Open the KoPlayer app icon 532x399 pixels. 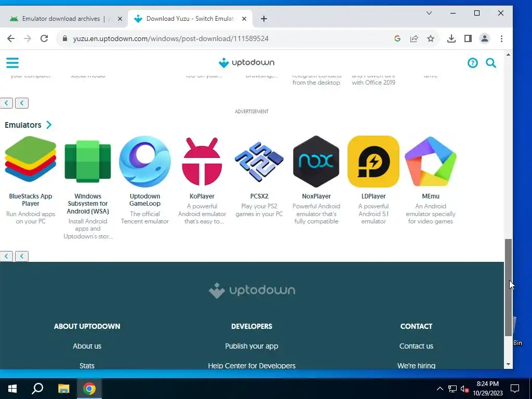202,162
